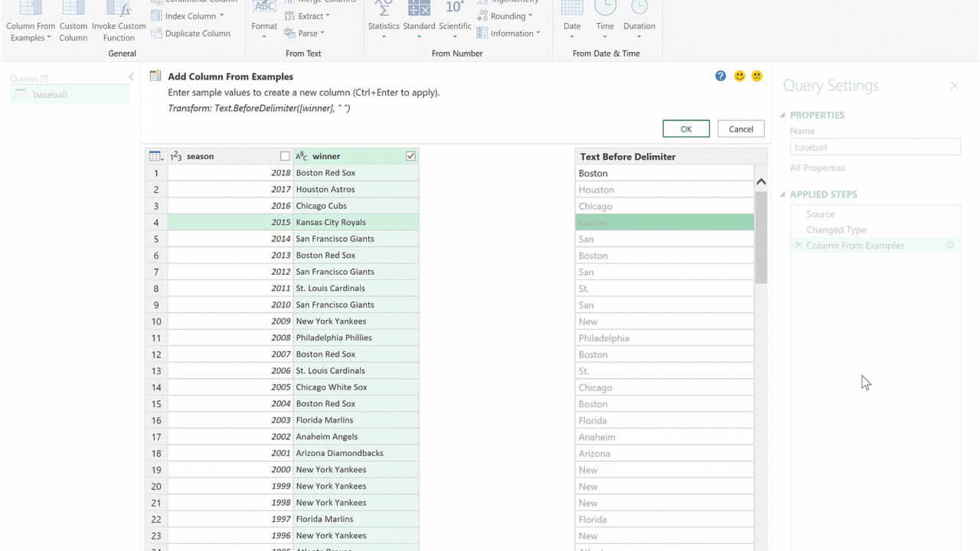Uncheck the winner column checkbox

click(410, 156)
